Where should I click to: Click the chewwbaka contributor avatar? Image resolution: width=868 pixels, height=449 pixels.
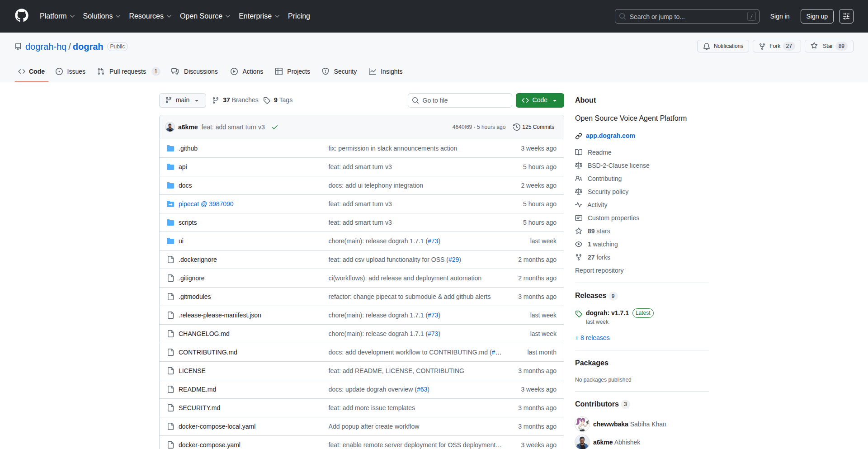click(582, 424)
